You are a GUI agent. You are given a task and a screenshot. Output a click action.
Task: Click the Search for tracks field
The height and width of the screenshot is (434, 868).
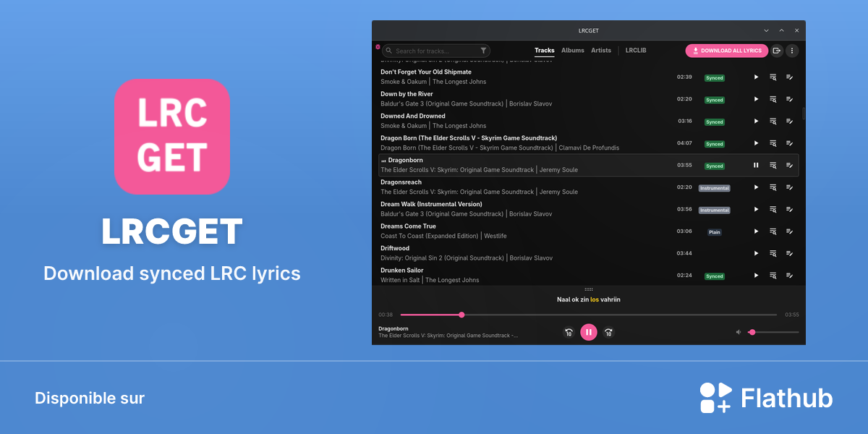436,51
